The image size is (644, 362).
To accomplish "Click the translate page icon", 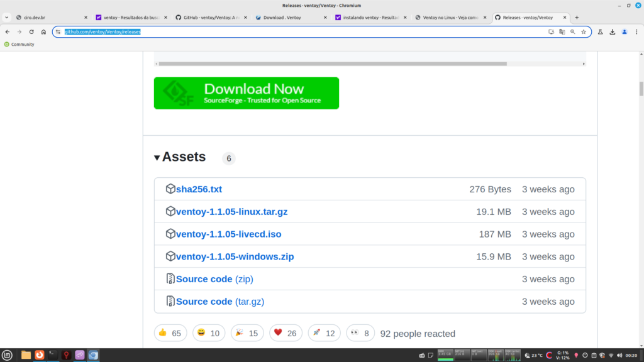I will pos(562,31).
